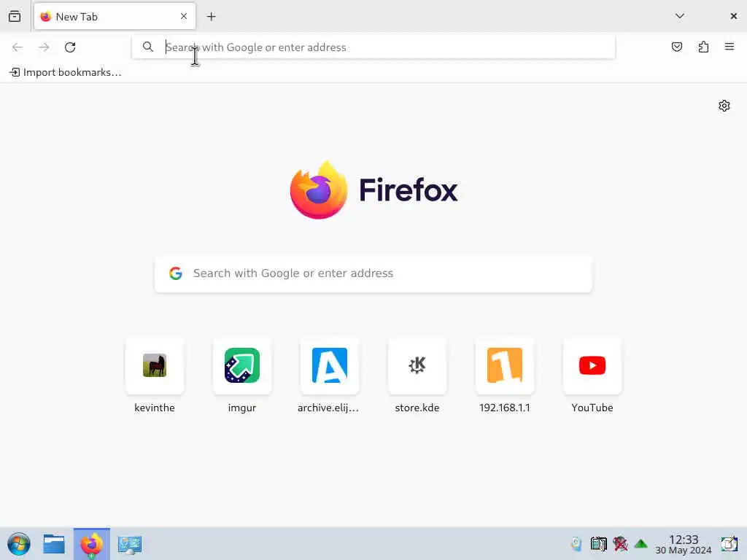The width and height of the screenshot is (747, 560).
Task: Open a new tab with plus button
Action: [x=211, y=17]
